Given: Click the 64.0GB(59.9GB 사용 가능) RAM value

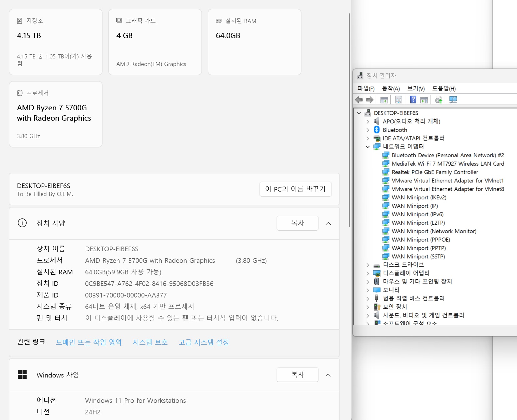Looking at the screenshot, I should (123, 272).
